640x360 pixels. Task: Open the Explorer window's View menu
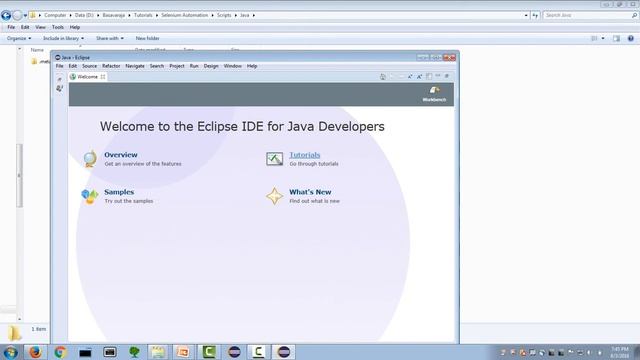click(x=40, y=27)
